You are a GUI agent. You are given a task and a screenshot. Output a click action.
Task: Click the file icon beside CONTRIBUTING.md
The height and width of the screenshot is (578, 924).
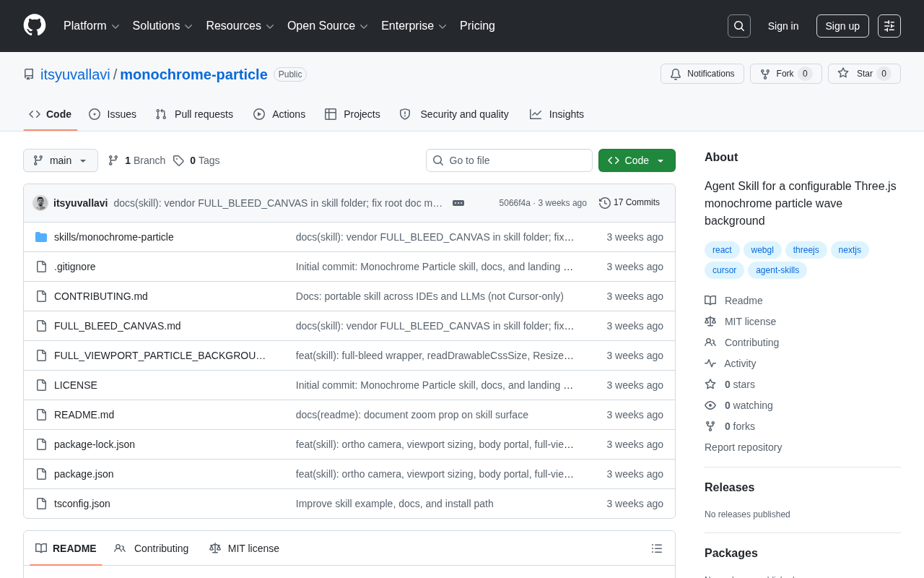pos(41,296)
